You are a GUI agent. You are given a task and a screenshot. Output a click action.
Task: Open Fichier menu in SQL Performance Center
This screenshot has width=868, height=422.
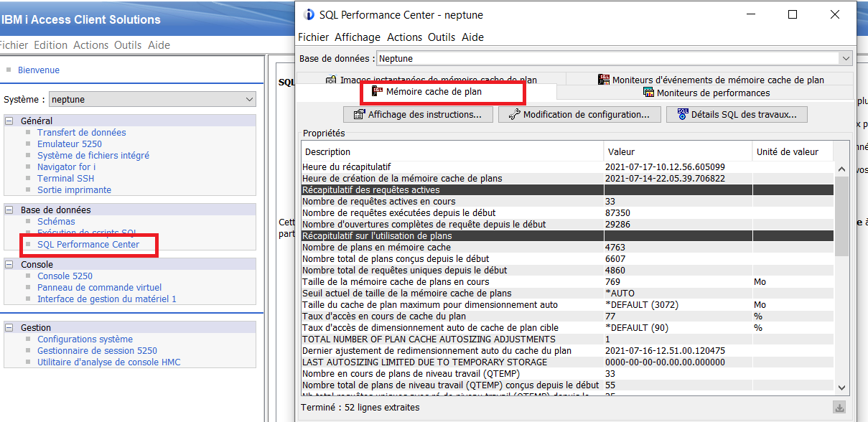coord(313,37)
